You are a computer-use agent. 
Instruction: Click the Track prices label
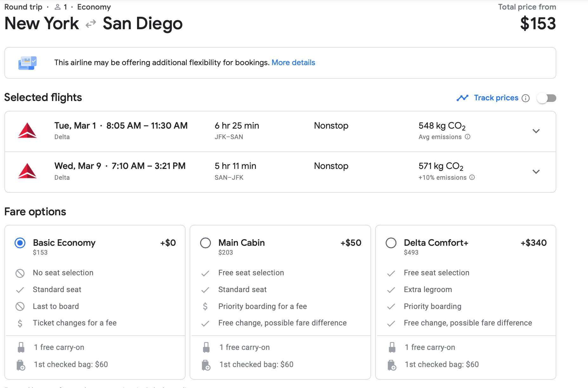[496, 98]
